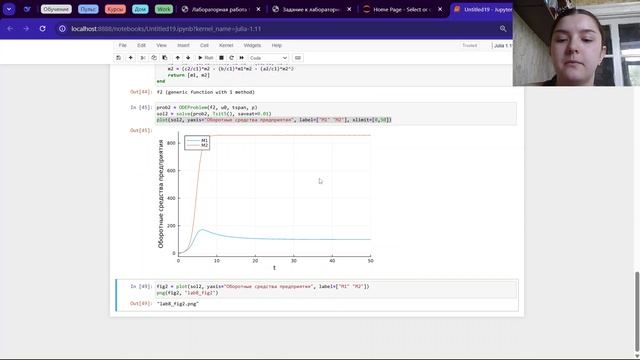Screen dimensions: 640x360
Task: Open the Help menu
Action: coord(277,45)
